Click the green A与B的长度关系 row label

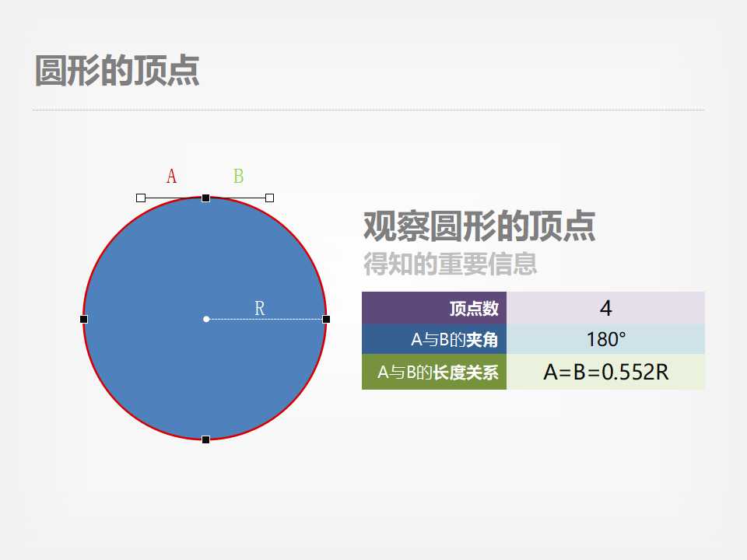pos(434,373)
